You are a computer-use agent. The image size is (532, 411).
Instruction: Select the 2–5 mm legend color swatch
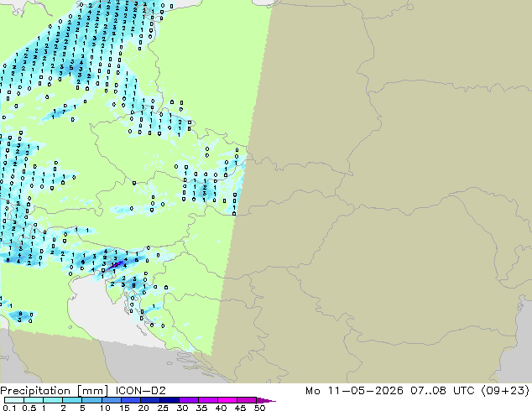(x=72, y=400)
